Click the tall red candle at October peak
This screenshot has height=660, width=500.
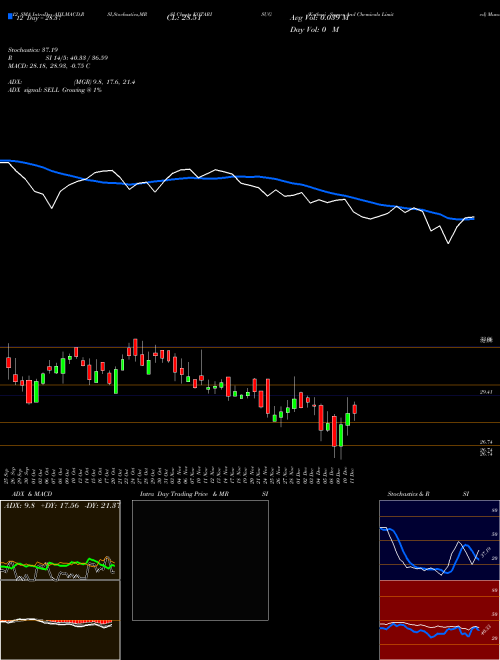click(x=136, y=347)
